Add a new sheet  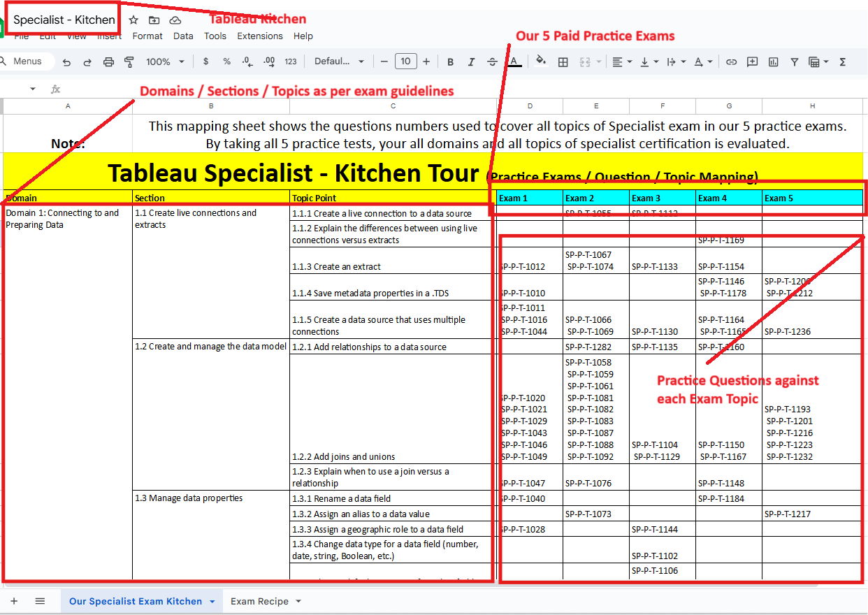coord(14,601)
